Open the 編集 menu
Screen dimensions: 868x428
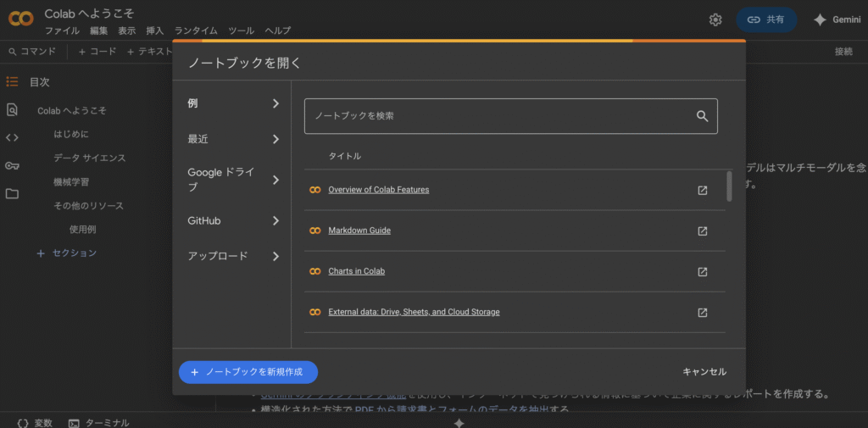click(99, 31)
